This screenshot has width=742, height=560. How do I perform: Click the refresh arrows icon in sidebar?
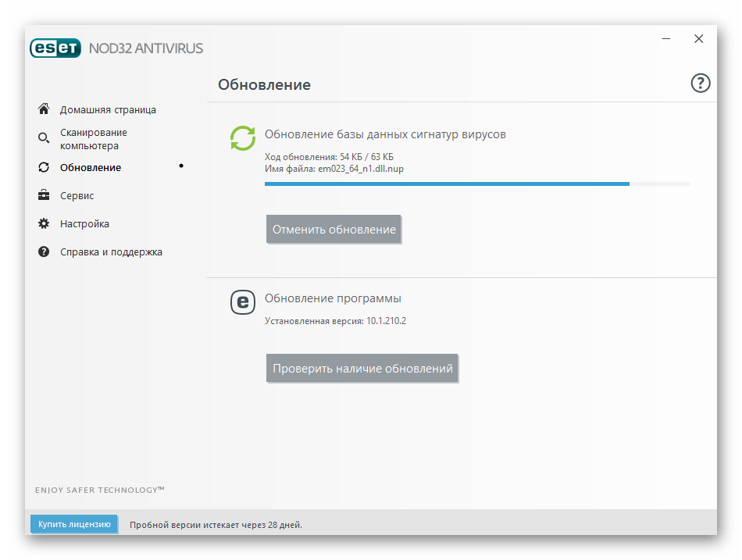click(x=44, y=167)
